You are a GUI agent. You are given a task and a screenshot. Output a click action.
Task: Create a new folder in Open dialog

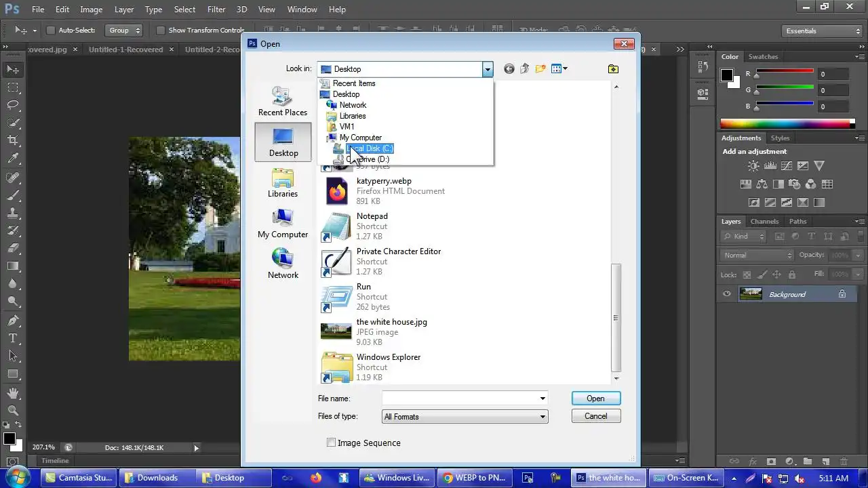pos(540,69)
